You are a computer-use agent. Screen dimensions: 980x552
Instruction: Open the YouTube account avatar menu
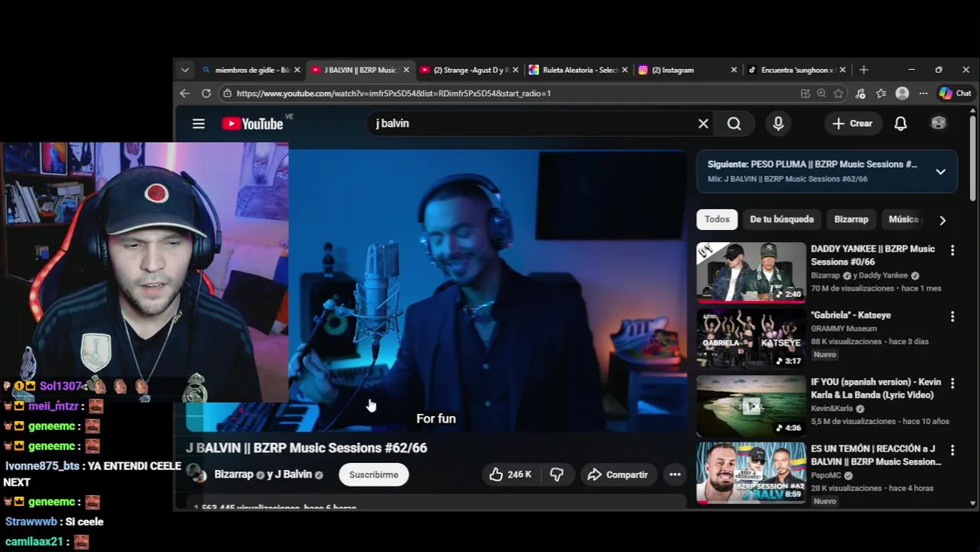939,123
